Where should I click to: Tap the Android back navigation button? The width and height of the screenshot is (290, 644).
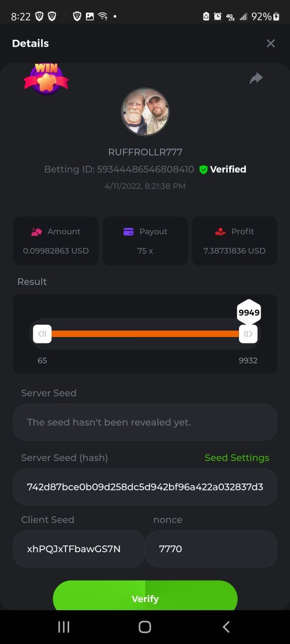pyautogui.click(x=226, y=627)
